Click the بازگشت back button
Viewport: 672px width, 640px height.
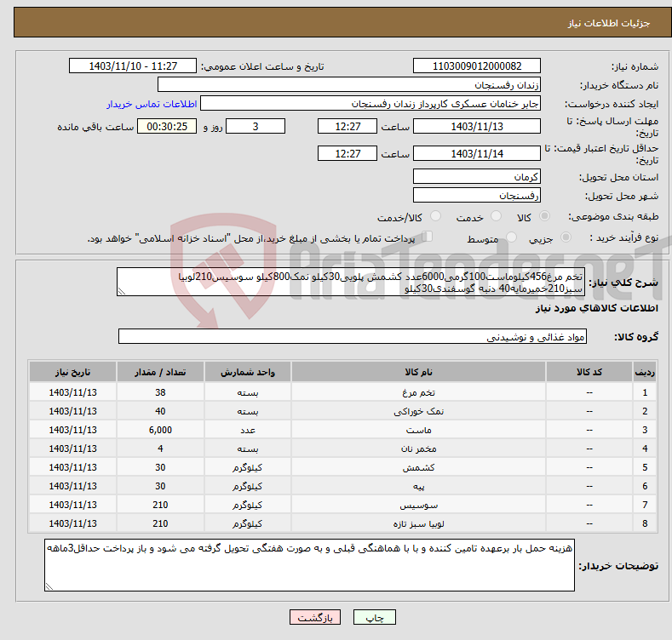315,617
